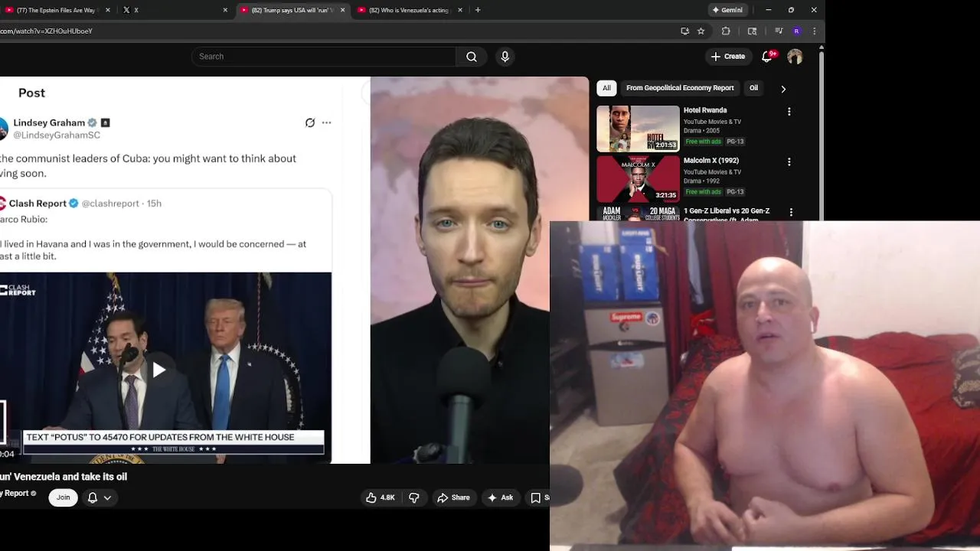Open '1 Gen-Z Liberal vs 20' thumbnail
This screenshot has width=980, height=551.
pyautogui.click(x=638, y=214)
